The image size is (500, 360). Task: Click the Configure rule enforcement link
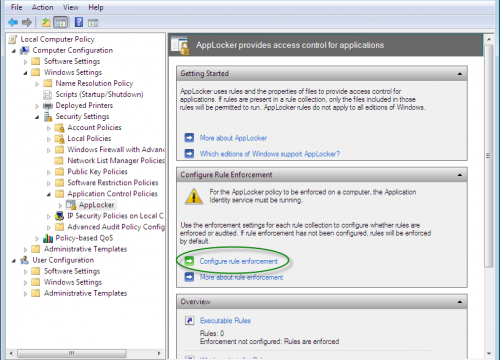(x=238, y=261)
